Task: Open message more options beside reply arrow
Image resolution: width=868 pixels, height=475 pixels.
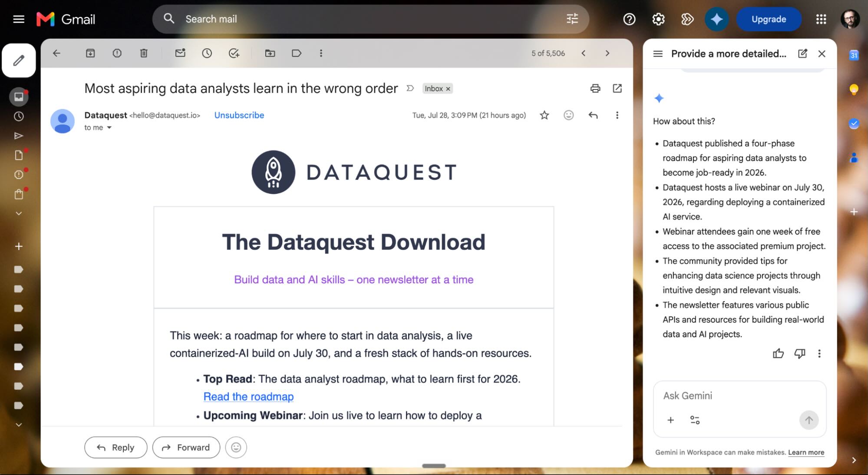Action: (617, 115)
